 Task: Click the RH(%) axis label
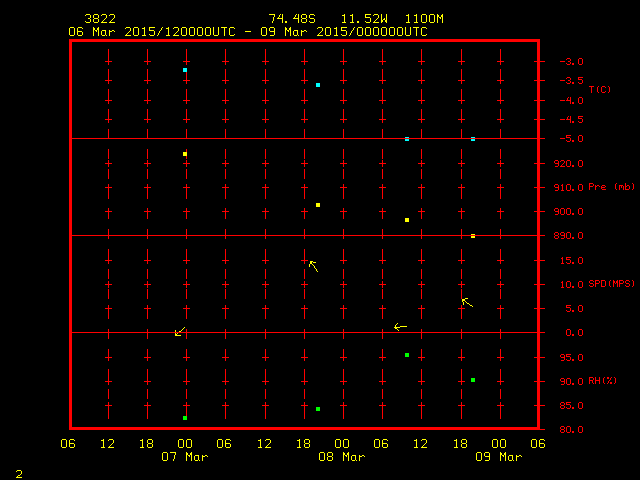(x=602, y=381)
